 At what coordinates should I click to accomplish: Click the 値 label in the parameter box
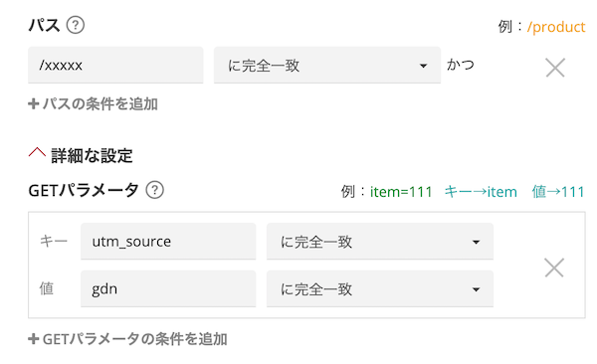point(47,289)
